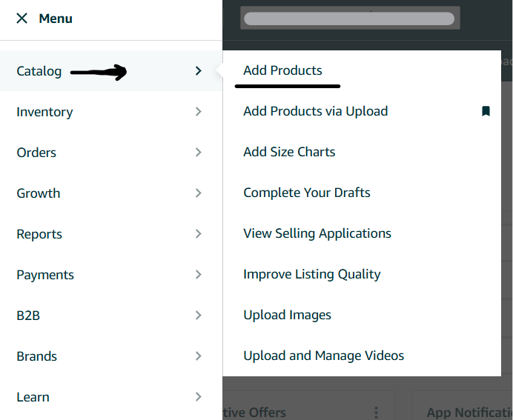Expand the Reports chevron arrow

point(198,234)
